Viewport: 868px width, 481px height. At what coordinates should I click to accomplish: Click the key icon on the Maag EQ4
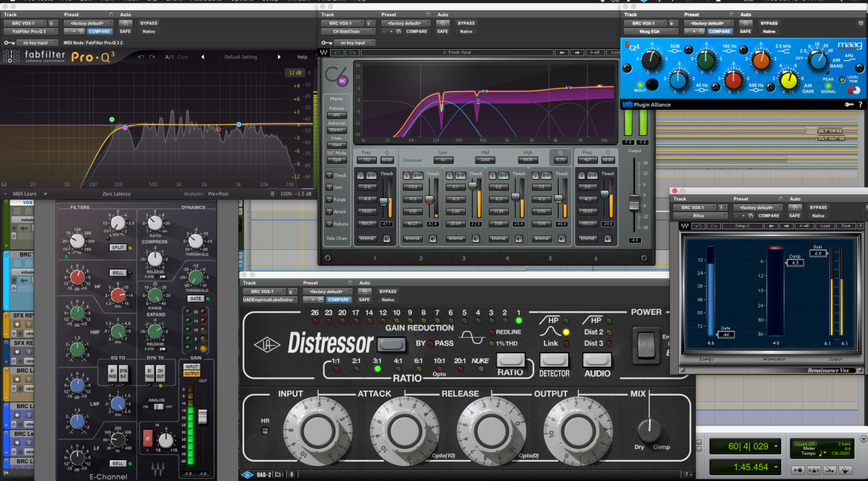(849, 104)
